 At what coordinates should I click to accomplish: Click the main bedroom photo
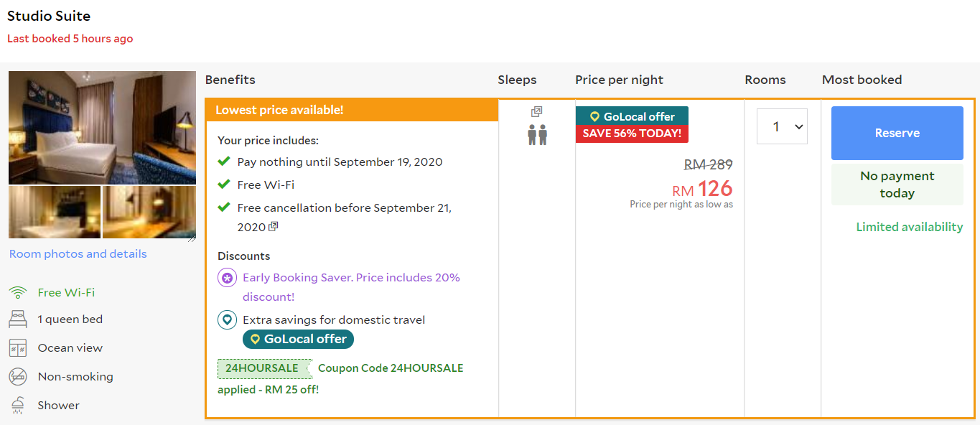[102, 127]
